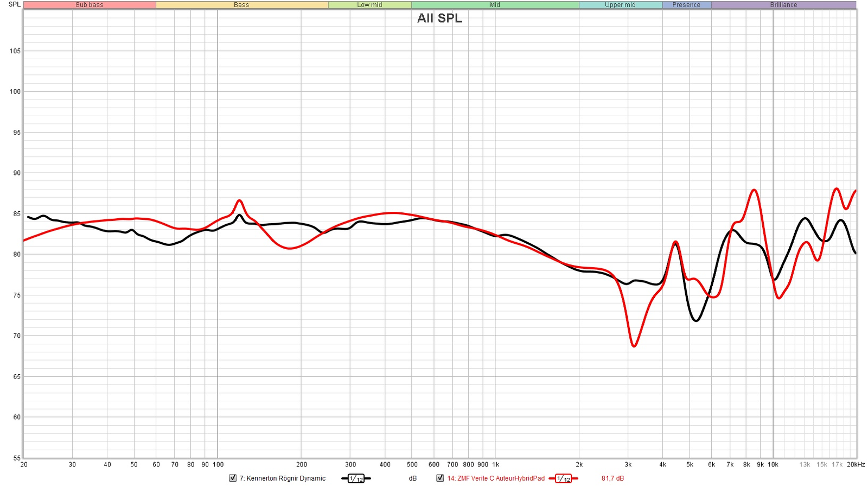Image resolution: width=868 pixels, height=486 pixels.
Task: Click the dB unit label in legend
Action: pyautogui.click(x=413, y=478)
